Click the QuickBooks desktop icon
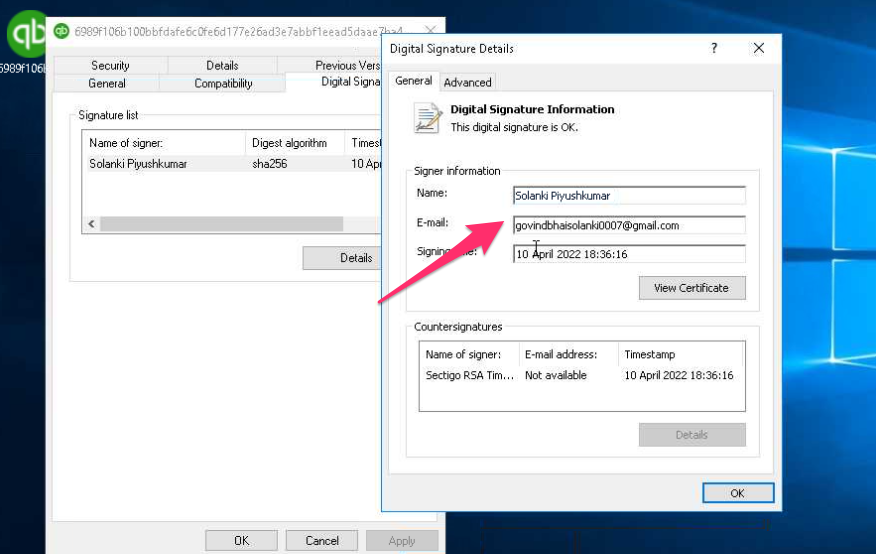 tap(25, 35)
